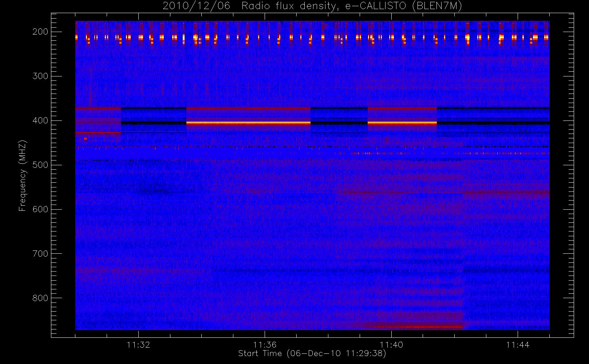
Task: Click the 600 frequency tick label
Action: (x=40, y=209)
